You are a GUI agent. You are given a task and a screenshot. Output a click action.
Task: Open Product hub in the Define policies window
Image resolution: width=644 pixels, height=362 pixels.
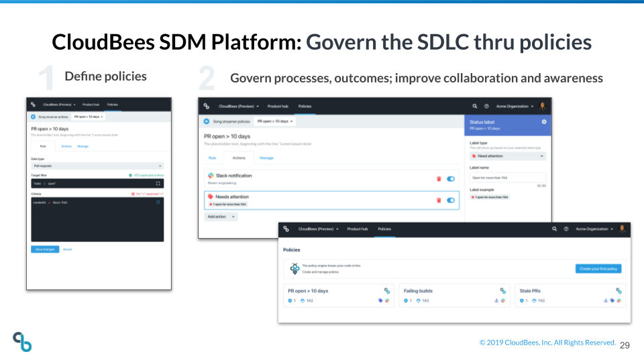[x=91, y=105]
